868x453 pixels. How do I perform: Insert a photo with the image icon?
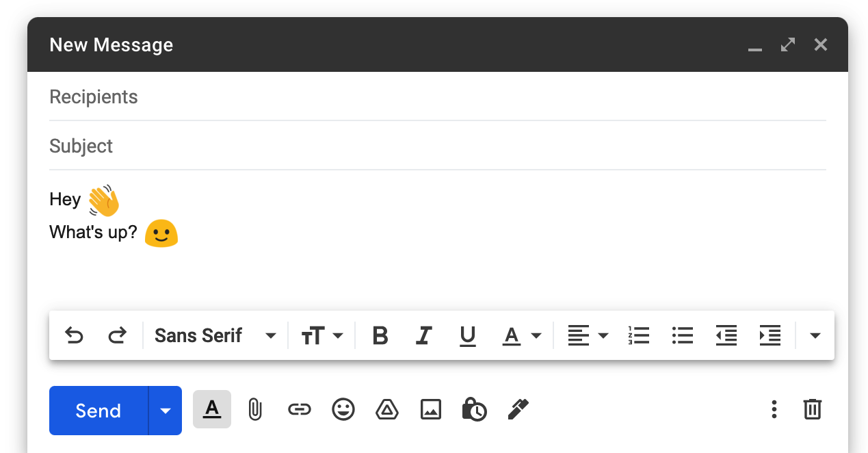(x=430, y=410)
